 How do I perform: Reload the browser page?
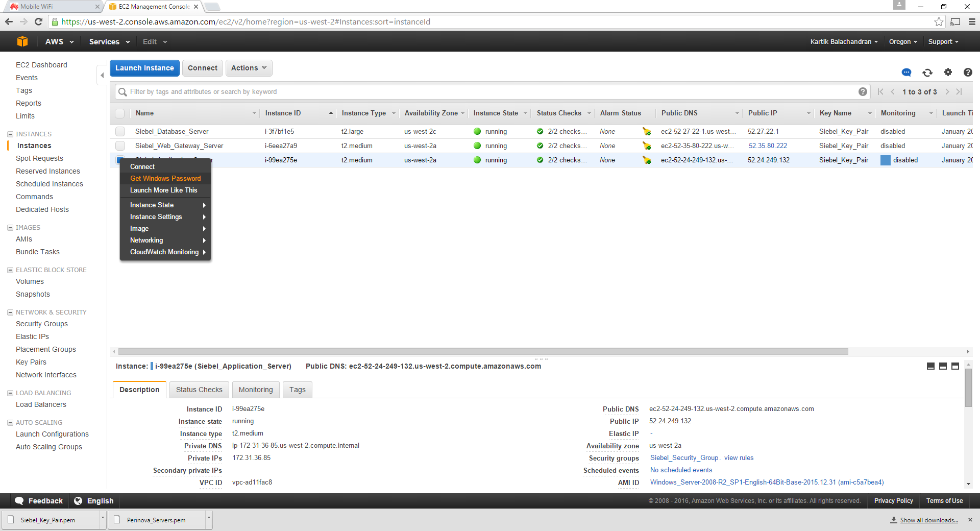pyautogui.click(x=38, y=21)
